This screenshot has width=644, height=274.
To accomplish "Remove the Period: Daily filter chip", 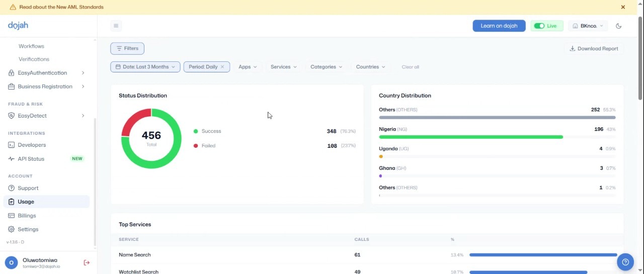I will click(222, 67).
